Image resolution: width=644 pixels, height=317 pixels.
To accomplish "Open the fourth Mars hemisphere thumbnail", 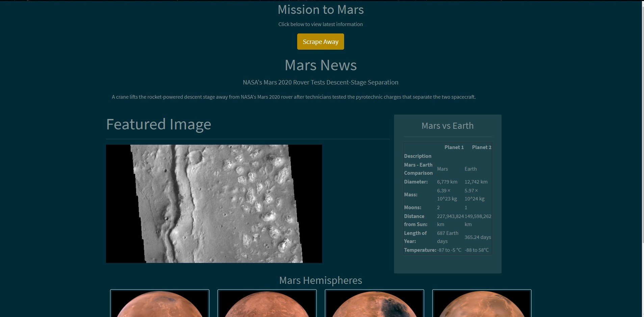I will [482, 303].
